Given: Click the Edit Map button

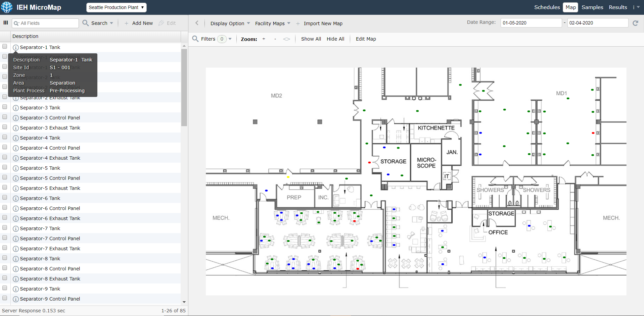Looking at the screenshot, I should pyautogui.click(x=366, y=39).
